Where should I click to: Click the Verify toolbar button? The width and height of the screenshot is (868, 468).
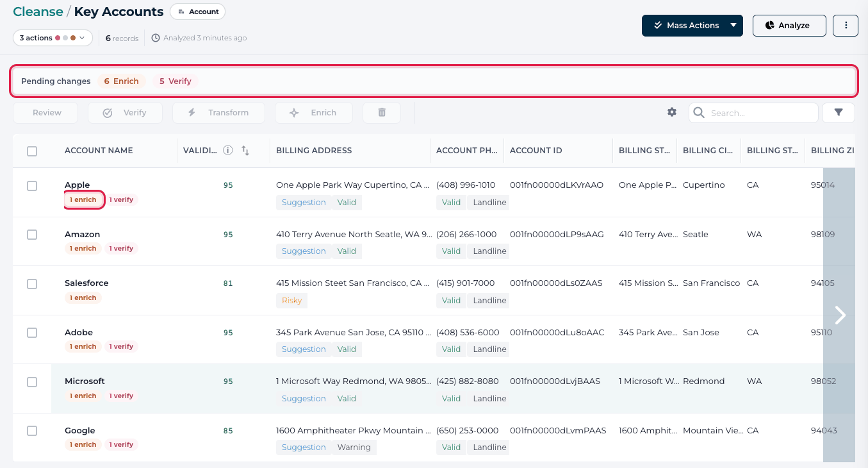(125, 112)
